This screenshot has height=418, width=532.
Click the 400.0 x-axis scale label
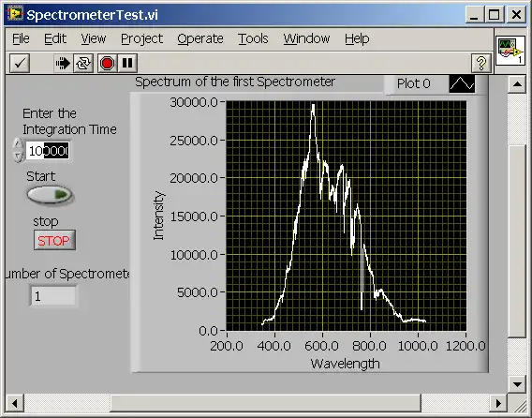click(x=274, y=346)
